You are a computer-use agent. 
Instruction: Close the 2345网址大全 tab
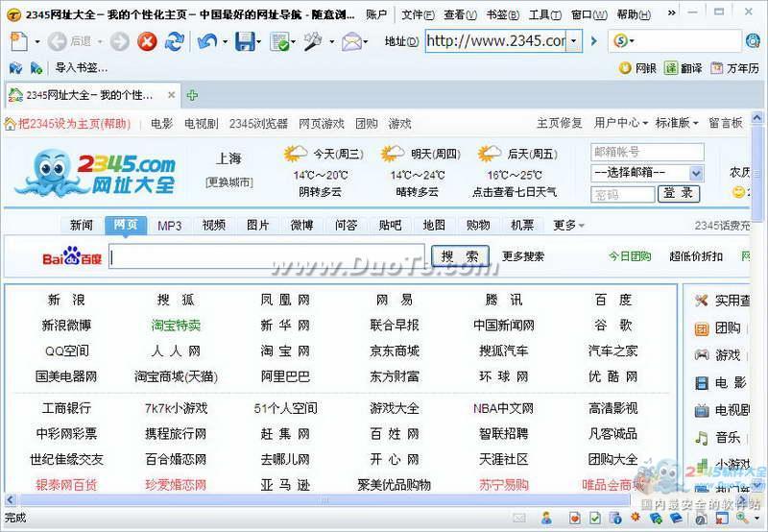point(171,95)
